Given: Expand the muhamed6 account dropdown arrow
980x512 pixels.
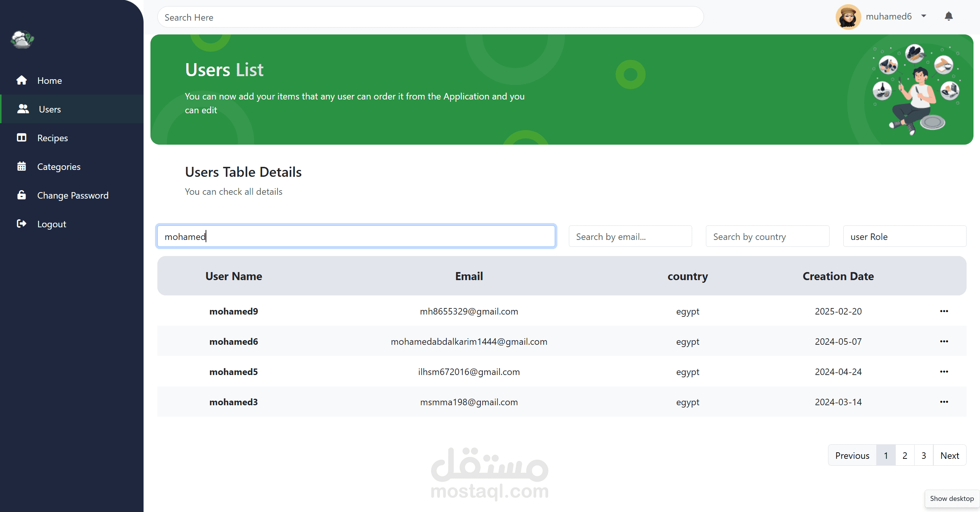Looking at the screenshot, I should pos(924,16).
